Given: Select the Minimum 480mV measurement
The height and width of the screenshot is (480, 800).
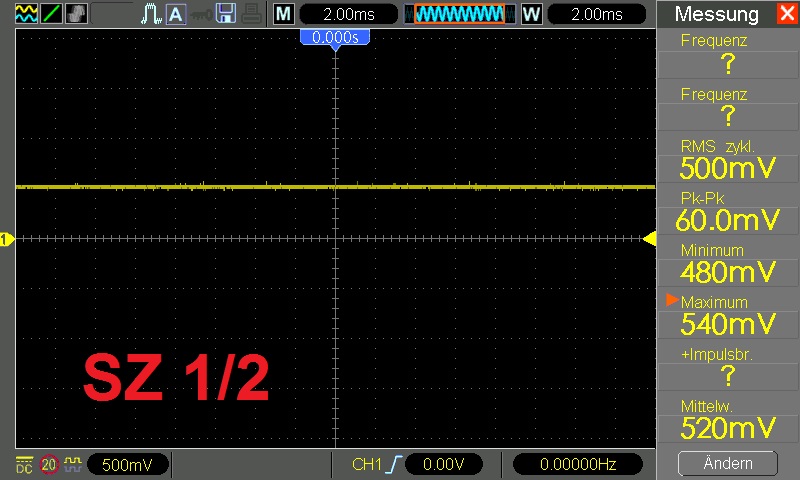Looking at the screenshot, I should 728,264.
